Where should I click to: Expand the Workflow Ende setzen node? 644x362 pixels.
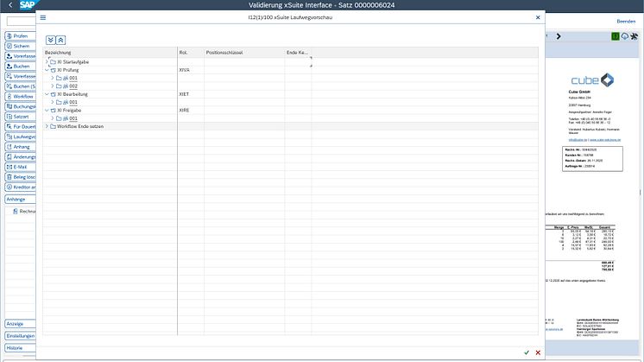[47, 126]
